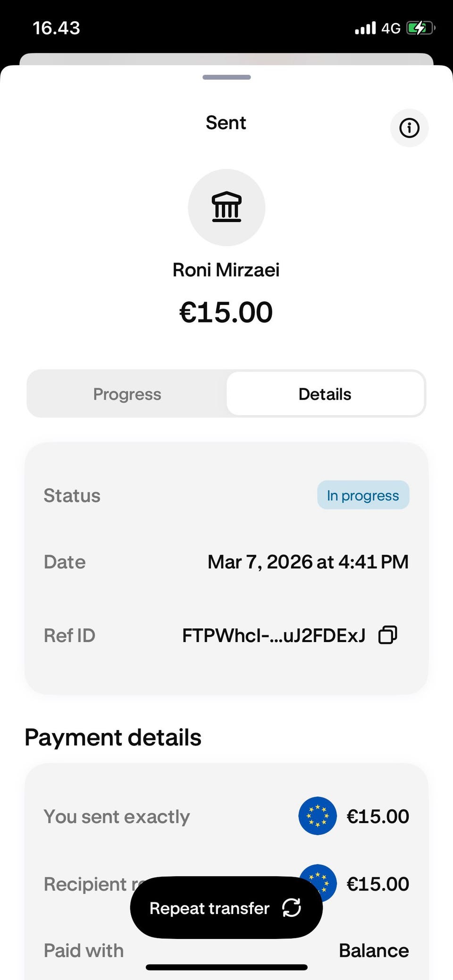Image resolution: width=453 pixels, height=980 pixels.
Task: Tap the cellular signal bars indicator
Action: (x=365, y=28)
